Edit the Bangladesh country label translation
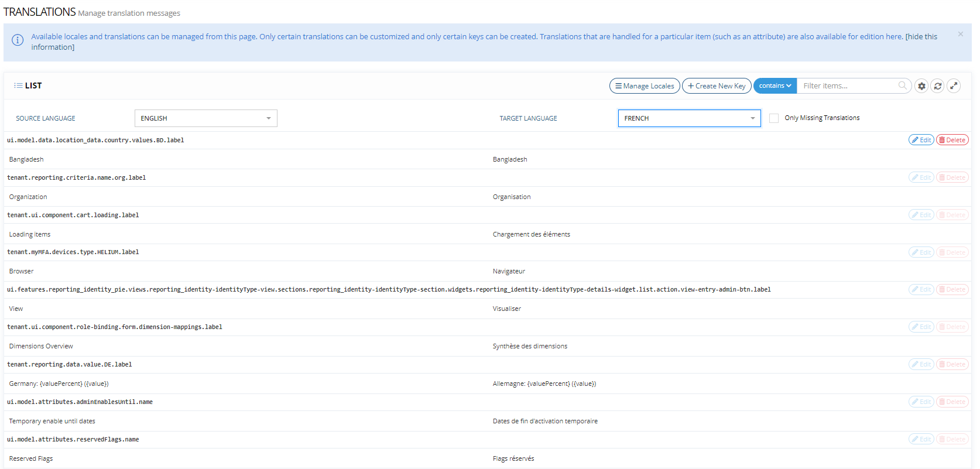Image resolution: width=980 pixels, height=469 pixels. (x=921, y=140)
